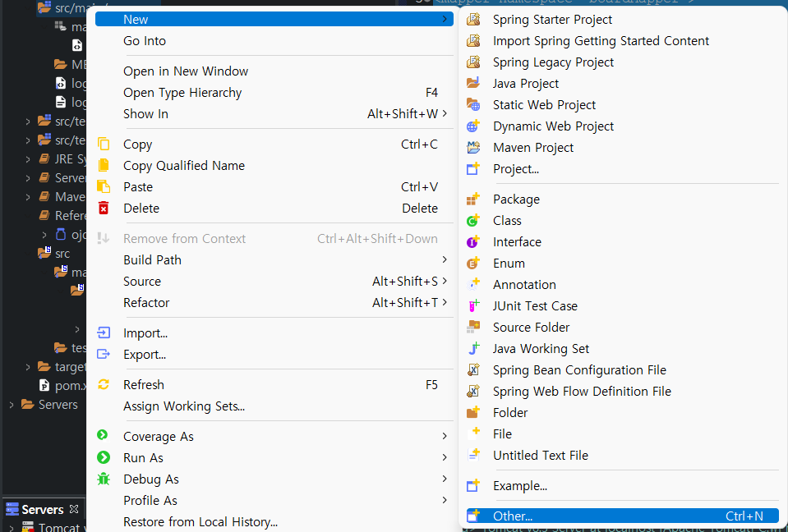The image size is (788, 532).
Task: Click the Spring Web Flow Definition File icon
Action: tap(473, 391)
